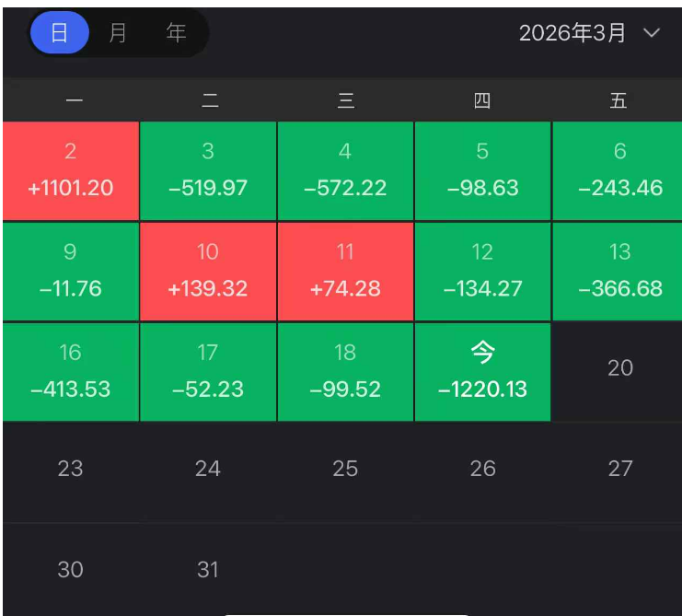Select March 2 cell showing +1101.20
Viewport: 682px width, 616px height.
[71, 171]
